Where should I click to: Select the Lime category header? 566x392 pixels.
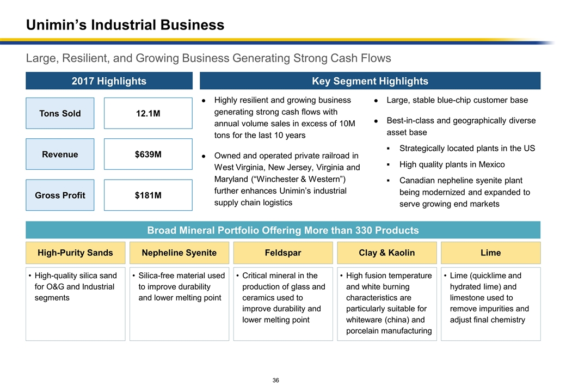click(490, 253)
